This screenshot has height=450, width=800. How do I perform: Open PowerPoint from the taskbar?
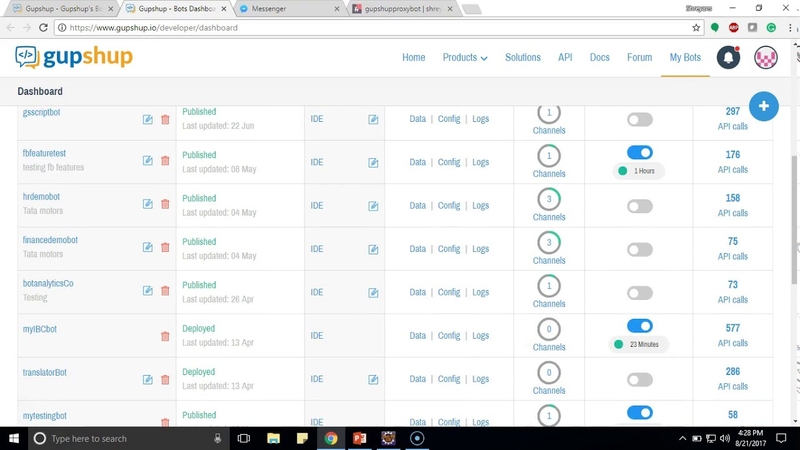360,438
